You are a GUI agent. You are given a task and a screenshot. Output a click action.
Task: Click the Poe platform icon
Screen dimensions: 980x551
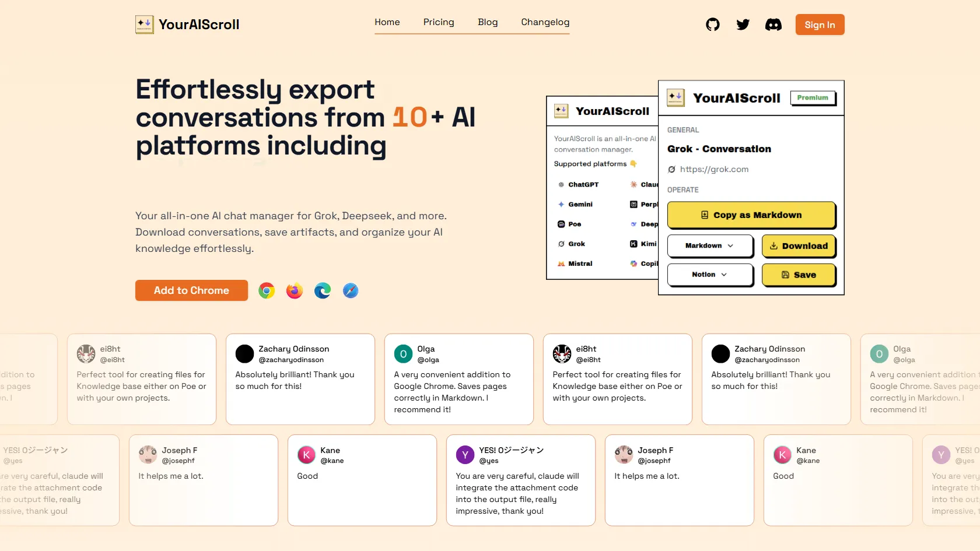(x=561, y=224)
